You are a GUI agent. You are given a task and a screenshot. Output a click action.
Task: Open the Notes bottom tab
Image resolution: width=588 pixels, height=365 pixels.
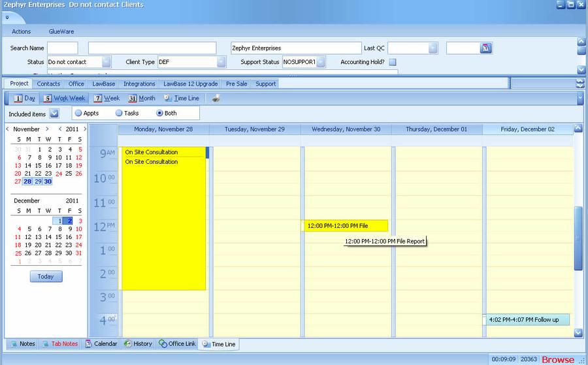[x=22, y=343]
